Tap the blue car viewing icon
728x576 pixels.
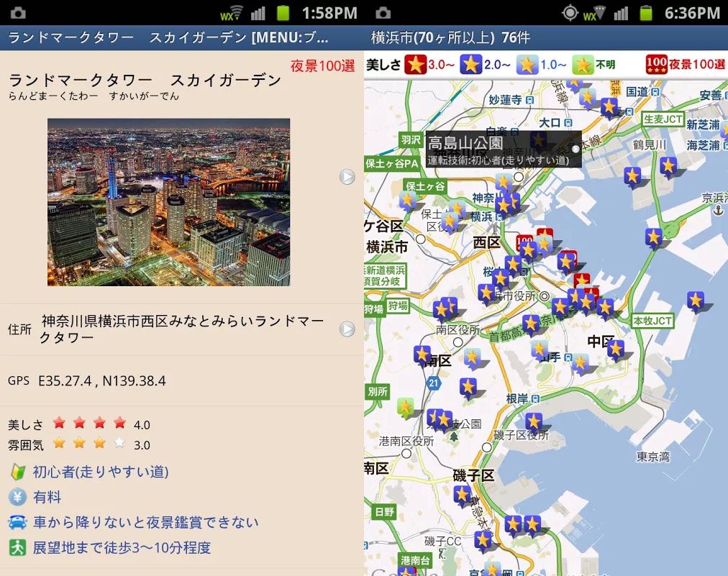[18, 522]
